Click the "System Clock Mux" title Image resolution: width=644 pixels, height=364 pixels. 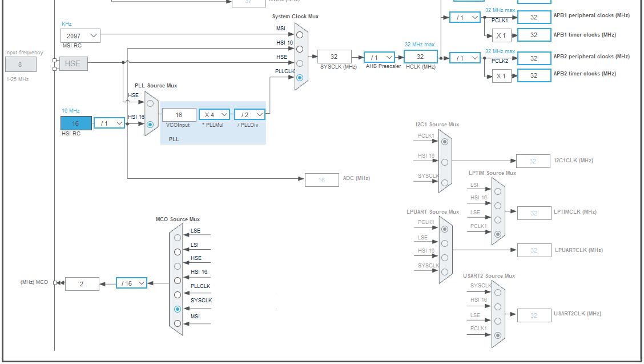coord(295,17)
